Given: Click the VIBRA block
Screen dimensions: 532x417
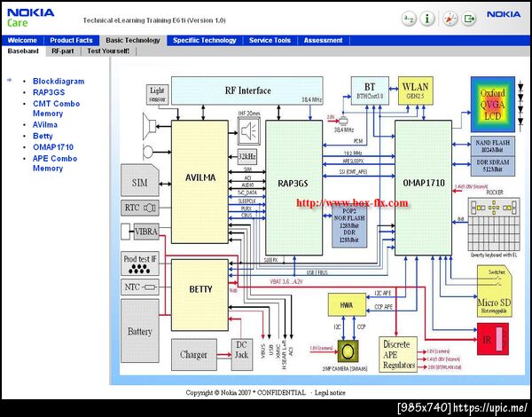Looking at the screenshot, I should pos(146,232).
